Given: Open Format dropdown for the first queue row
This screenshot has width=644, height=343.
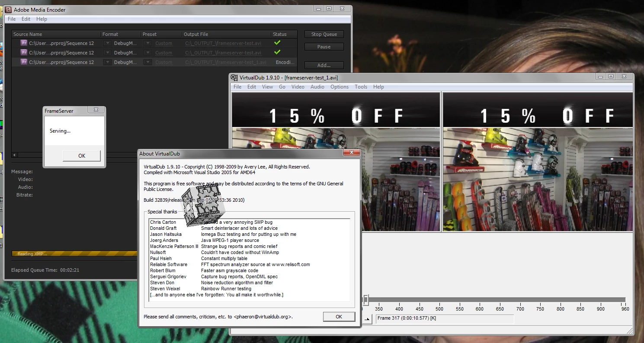Looking at the screenshot, I should pos(108,43).
